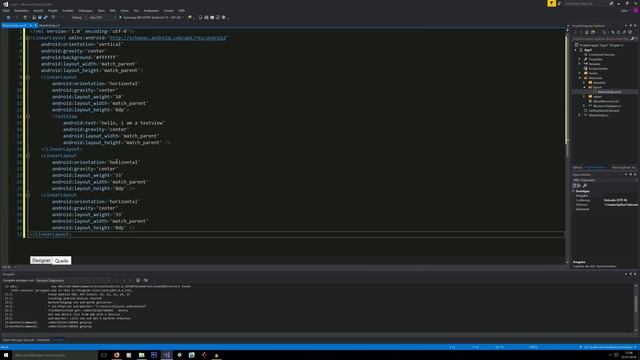The width and height of the screenshot is (640, 360).
Task: Open the output source dropdown
Action: 73,281
